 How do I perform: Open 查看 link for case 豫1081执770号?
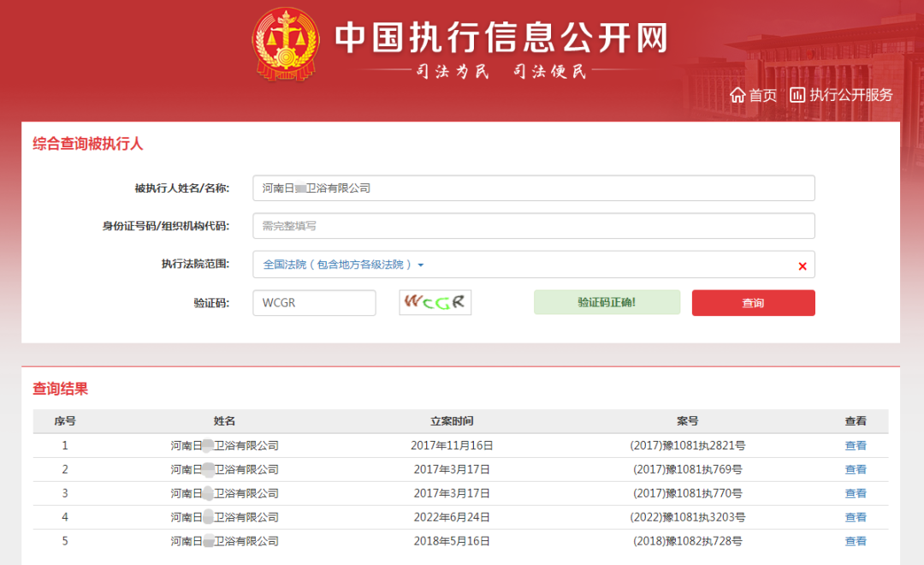click(x=856, y=493)
